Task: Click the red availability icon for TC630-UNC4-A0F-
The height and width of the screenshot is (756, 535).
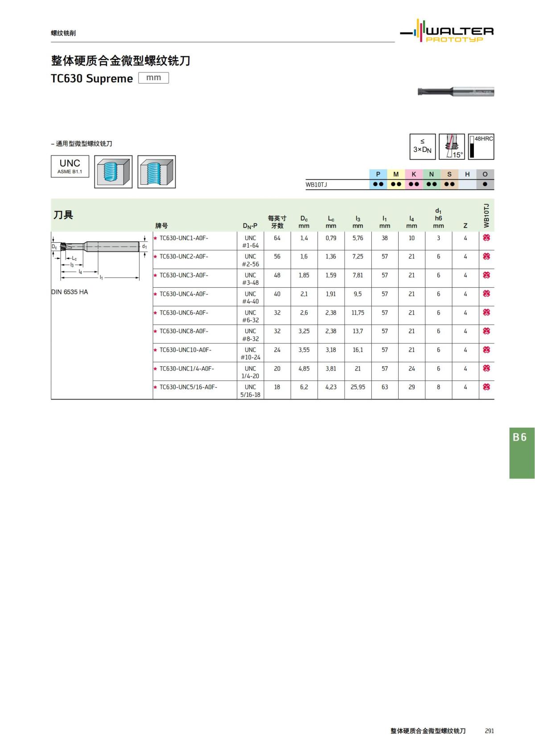Action: click(x=486, y=294)
